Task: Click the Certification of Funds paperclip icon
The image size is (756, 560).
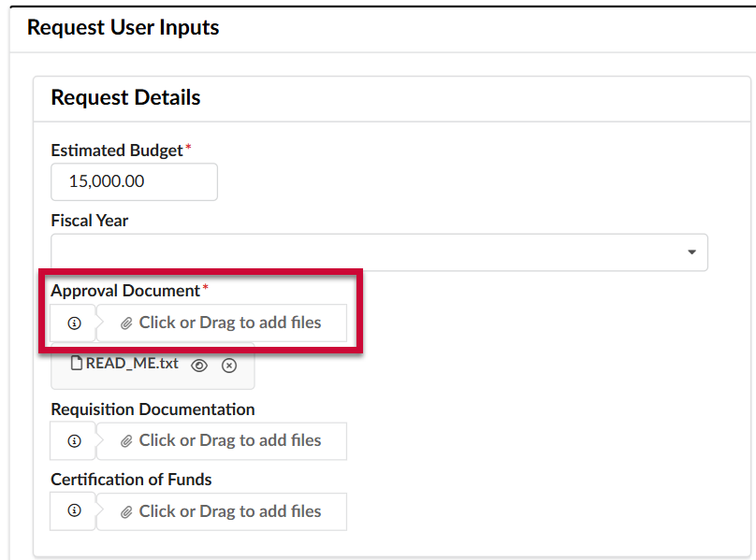Action: [x=128, y=511]
